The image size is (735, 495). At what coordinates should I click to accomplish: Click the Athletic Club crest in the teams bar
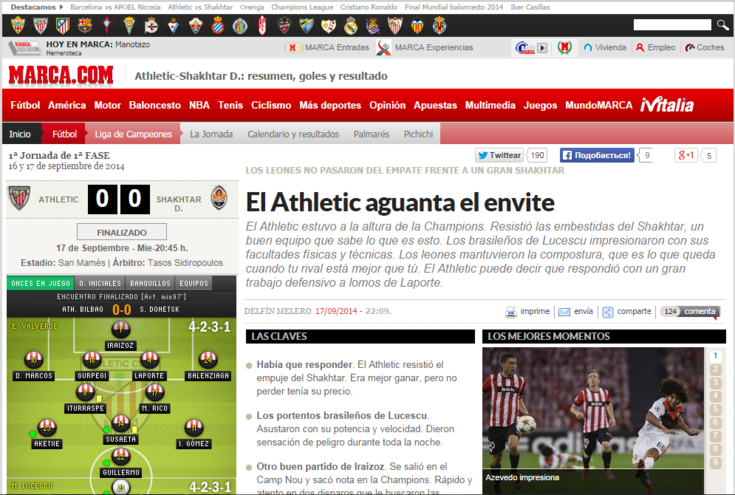[41, 25]
